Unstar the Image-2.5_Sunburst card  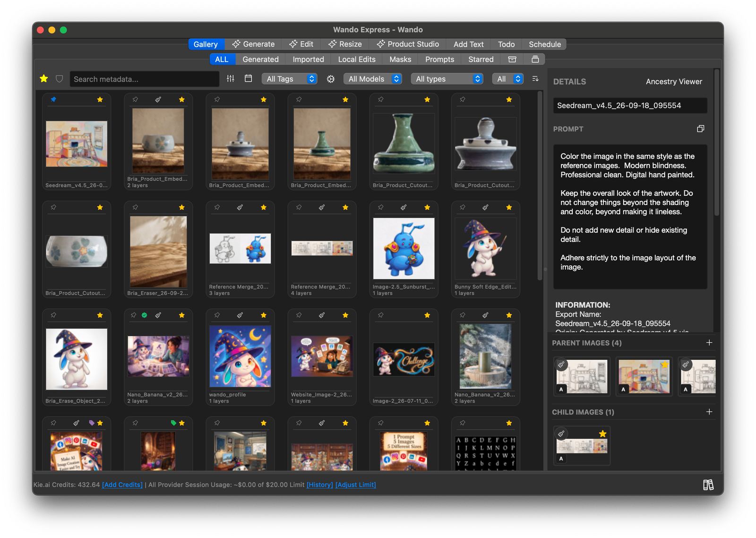click(x=427, y=207)
